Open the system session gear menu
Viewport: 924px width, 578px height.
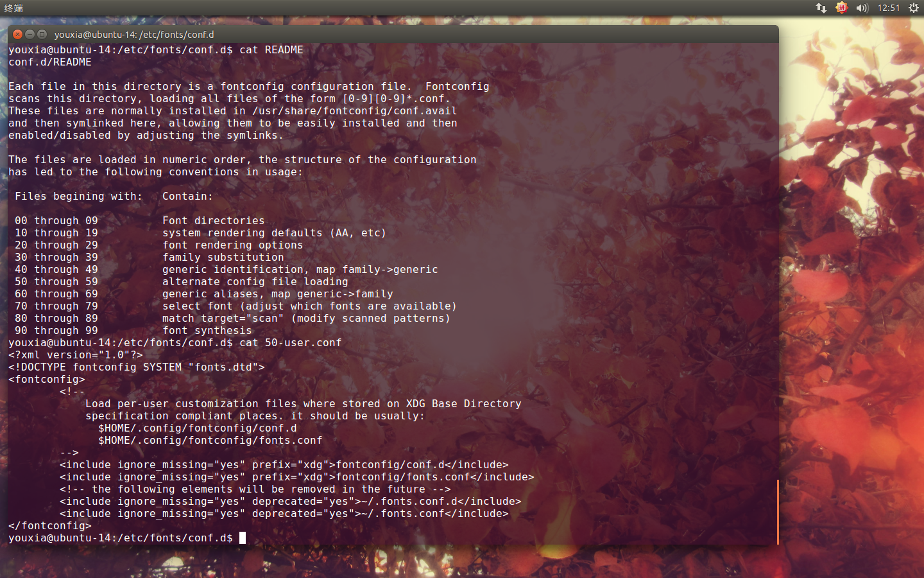(913, 8)
